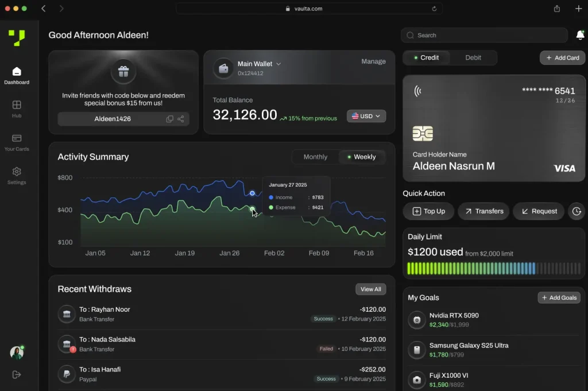Click Manage on the Main Wallet card
This screenshot has width=588, height=391.
click(373, 61)
